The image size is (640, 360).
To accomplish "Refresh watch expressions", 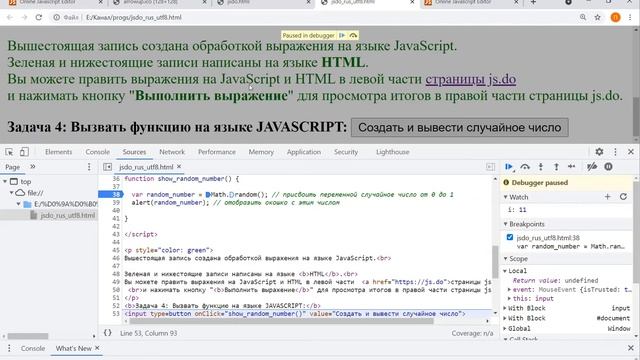I will [x=623, y=197].
